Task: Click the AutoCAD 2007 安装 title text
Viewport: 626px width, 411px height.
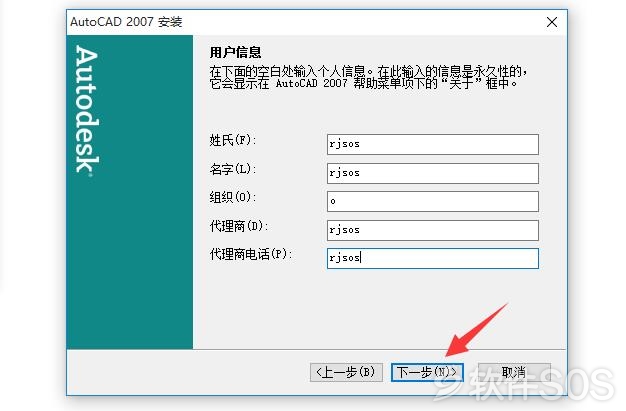Action: (126, 22)
